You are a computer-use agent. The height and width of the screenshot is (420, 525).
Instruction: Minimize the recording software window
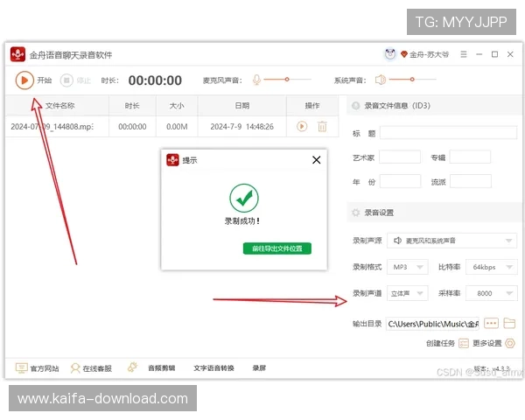pyautogui.click(x=479, y=54)
